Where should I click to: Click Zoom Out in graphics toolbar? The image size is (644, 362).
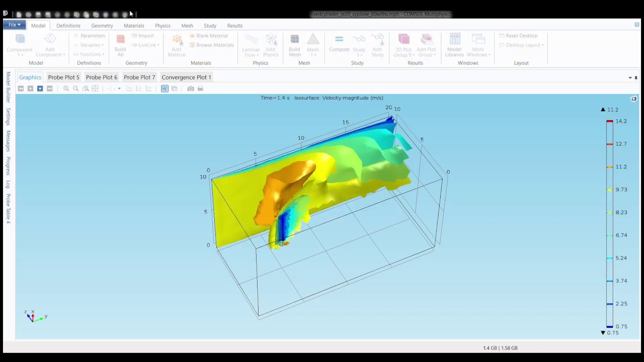point(75,88)
